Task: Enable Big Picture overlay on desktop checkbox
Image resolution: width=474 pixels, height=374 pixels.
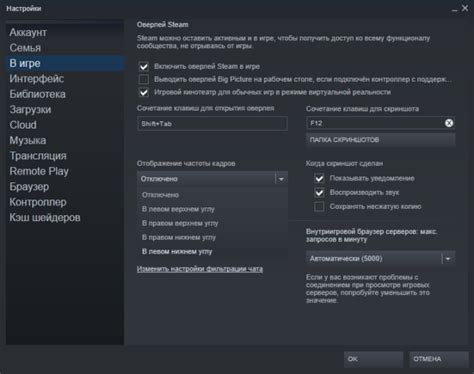Action: (x=144, y=79)
